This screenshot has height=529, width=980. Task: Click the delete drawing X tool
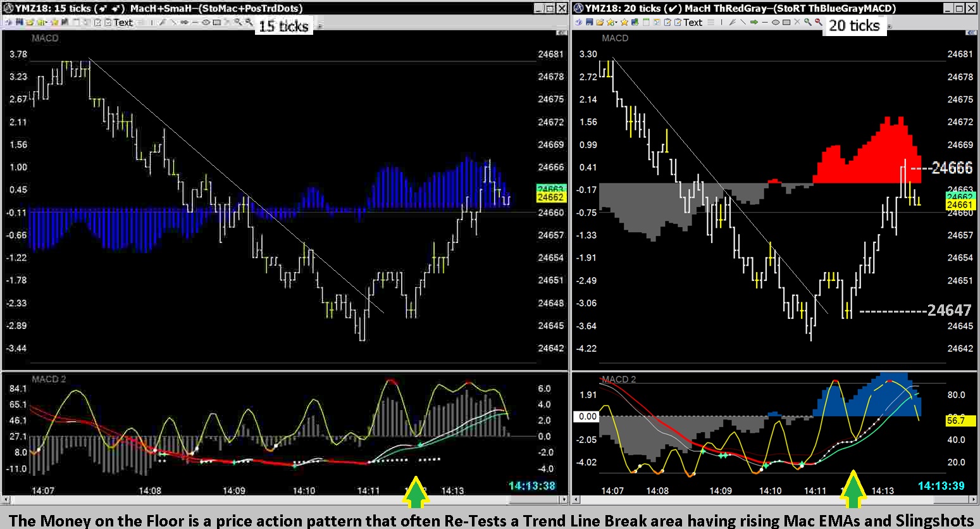[797, 24]
